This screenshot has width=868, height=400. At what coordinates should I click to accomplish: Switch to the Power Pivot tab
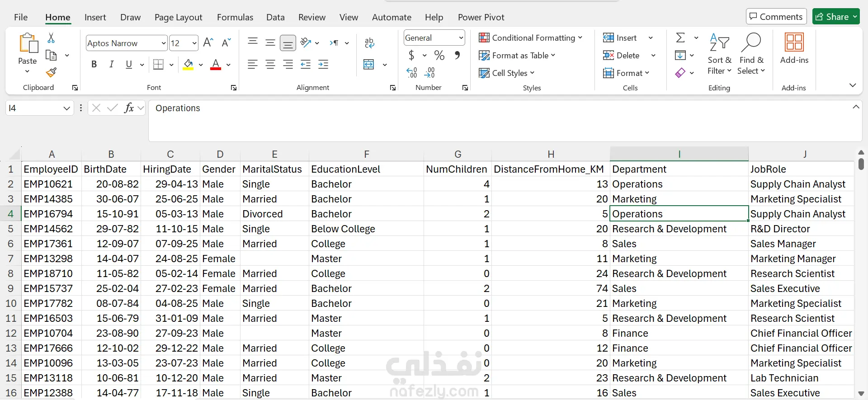481,17
